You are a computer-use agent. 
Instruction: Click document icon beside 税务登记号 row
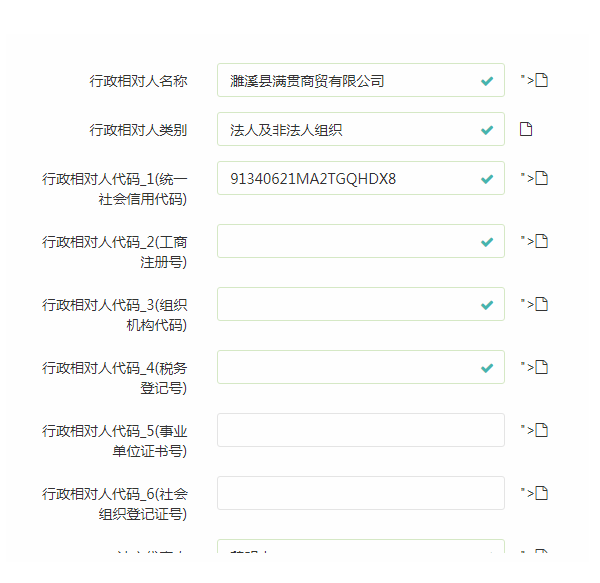541,367
